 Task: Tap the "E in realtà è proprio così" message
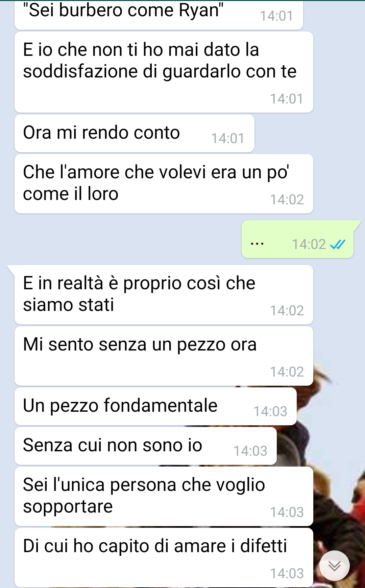point(164,295)
